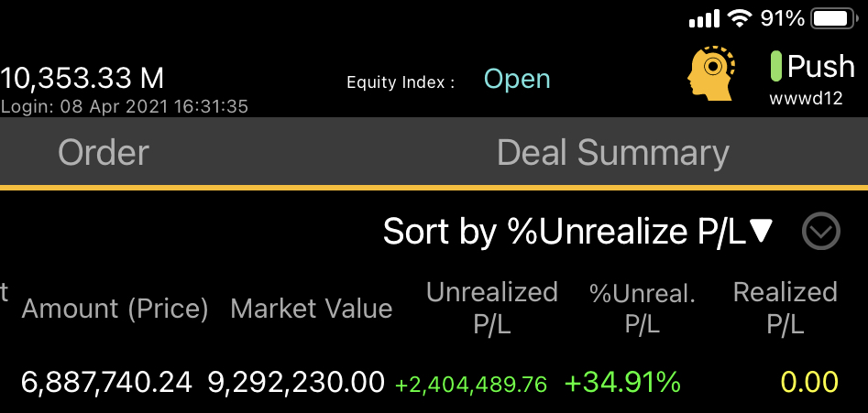Tap the cellular signal bars icon
This screenshot has height=413, width=868.
pos(704,19)
